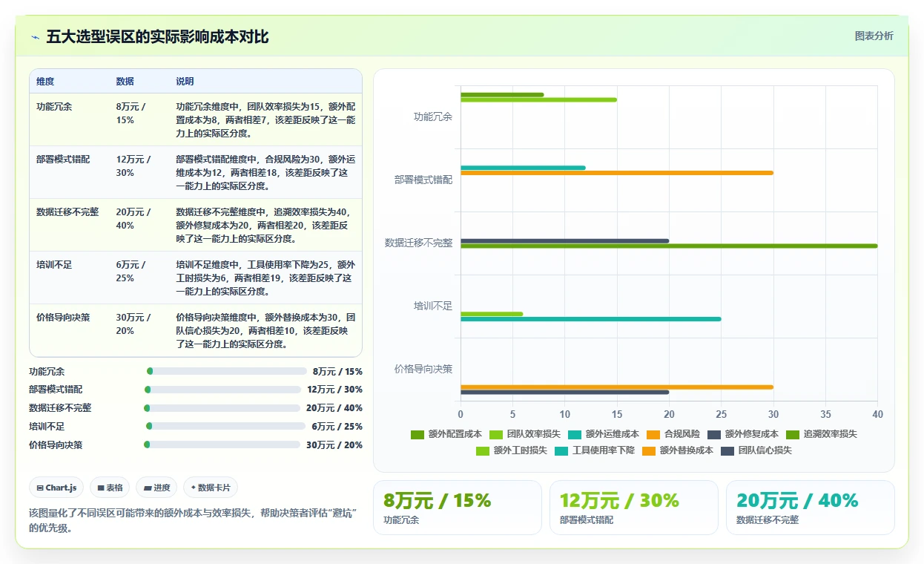Toggle the 工具使用率下降 legend item
The height and width of the screenshot is (564, 924).
click(595, 450)
